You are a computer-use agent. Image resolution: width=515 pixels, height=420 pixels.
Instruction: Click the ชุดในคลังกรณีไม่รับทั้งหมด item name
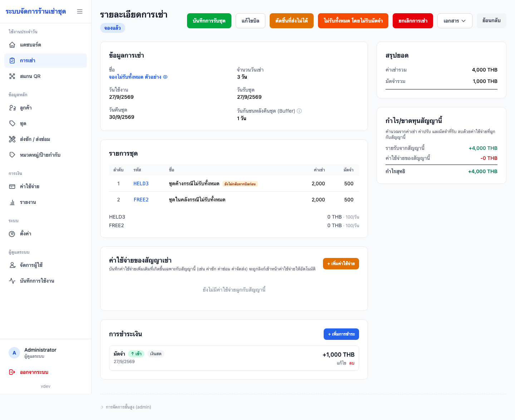pyautogui.click(x=197, y=200)
